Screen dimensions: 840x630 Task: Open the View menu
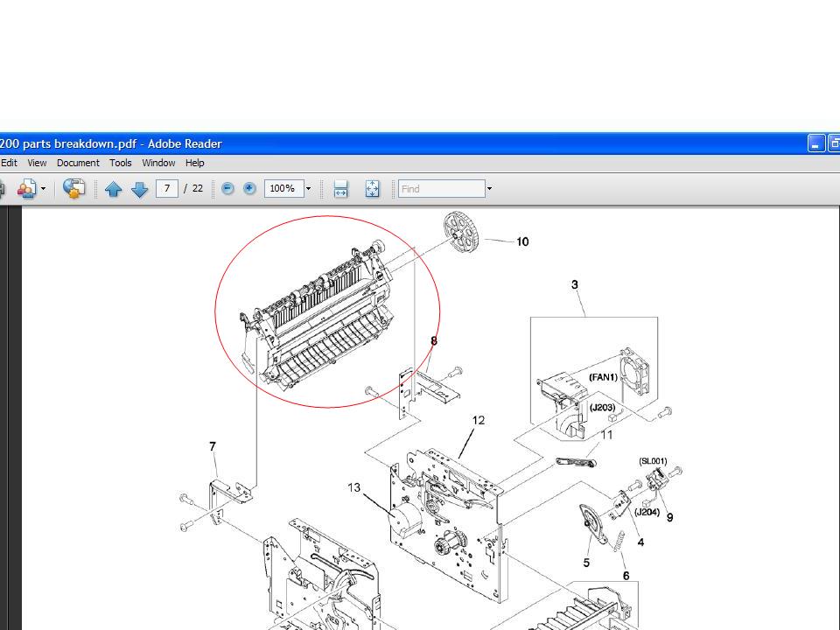(x=37, y=163)
